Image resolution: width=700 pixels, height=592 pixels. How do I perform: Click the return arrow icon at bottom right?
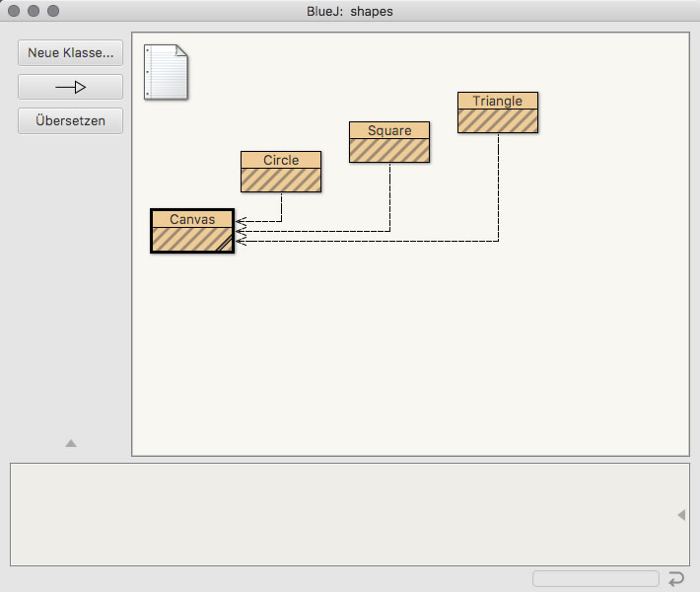676,579
